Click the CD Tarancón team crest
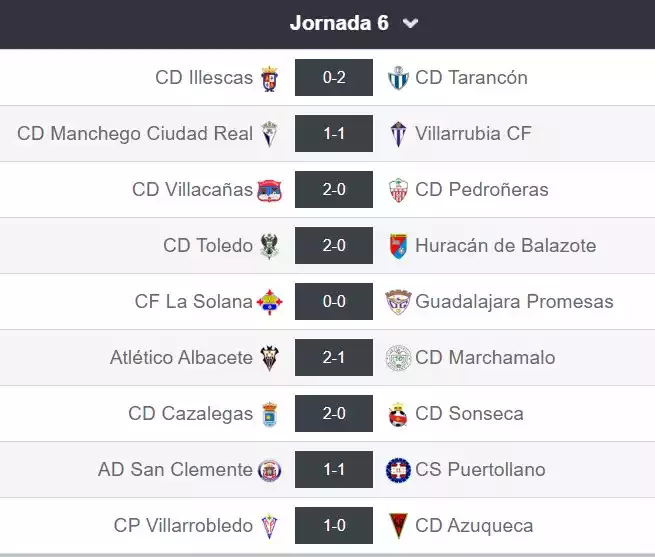 [398, 78]
